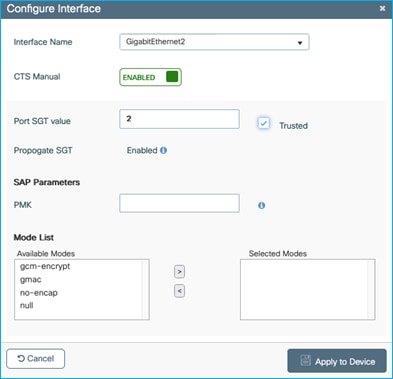Click inside the Selected Modes list box
Screen dimensions: 393x379
[x=307, y=289]
